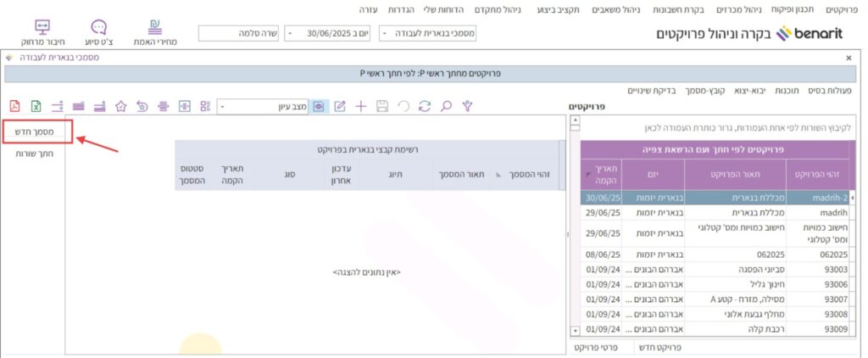The image size is (868, 358).
Task: Refresh the document list
Action: [424, 107]
